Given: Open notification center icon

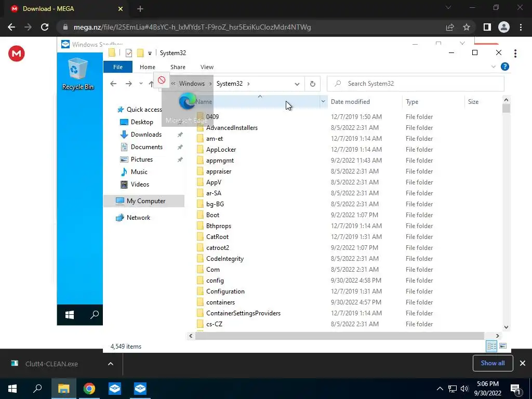Looking at the screenshot, I should (x=515, y=389).
